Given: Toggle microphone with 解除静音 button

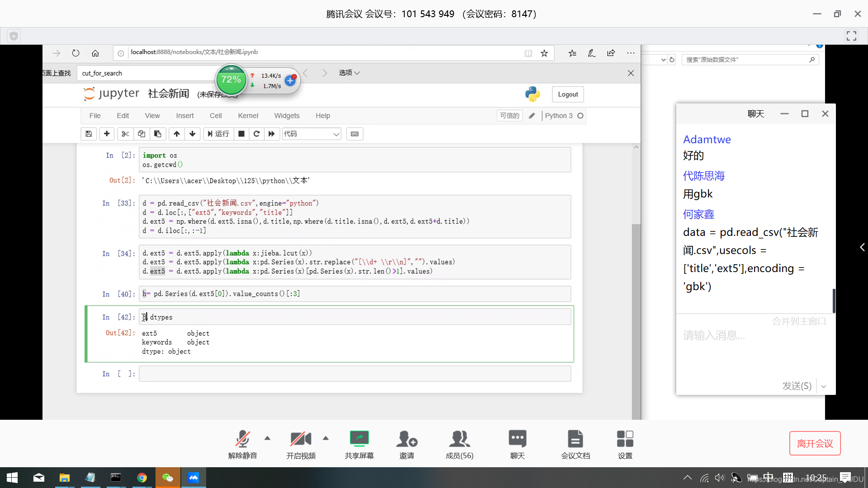Looking at the screenshot, I should pos(243,445).
